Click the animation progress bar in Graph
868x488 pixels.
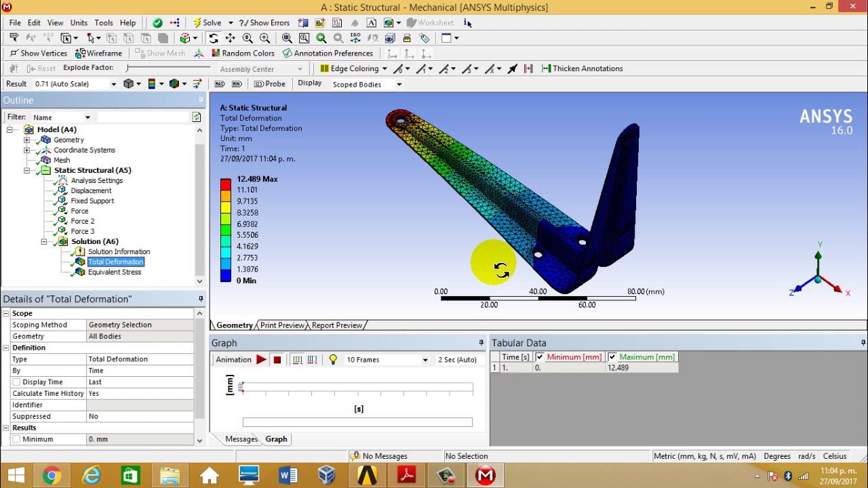click(x=357, y=423)
